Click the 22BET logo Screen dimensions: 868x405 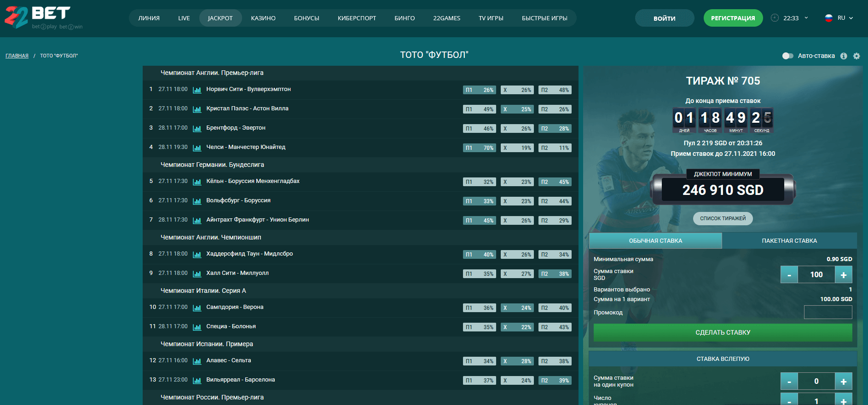point(43,17)
